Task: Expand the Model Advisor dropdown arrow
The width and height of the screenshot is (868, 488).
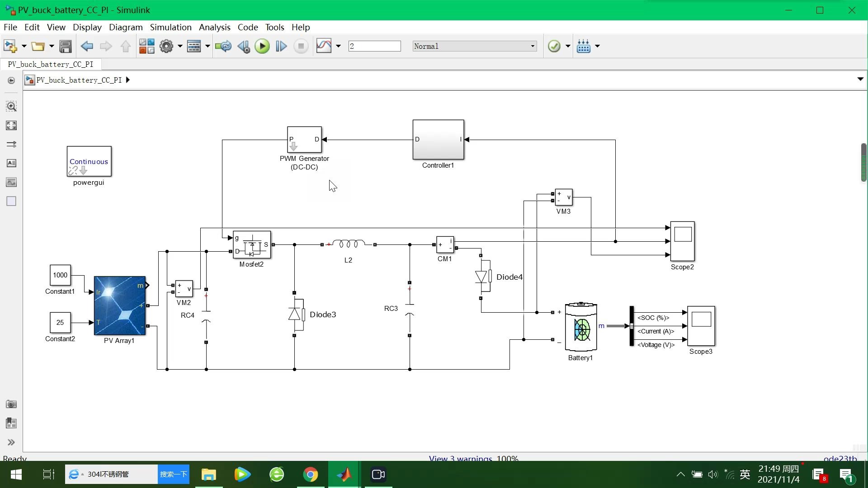Action: pos(568,46)
